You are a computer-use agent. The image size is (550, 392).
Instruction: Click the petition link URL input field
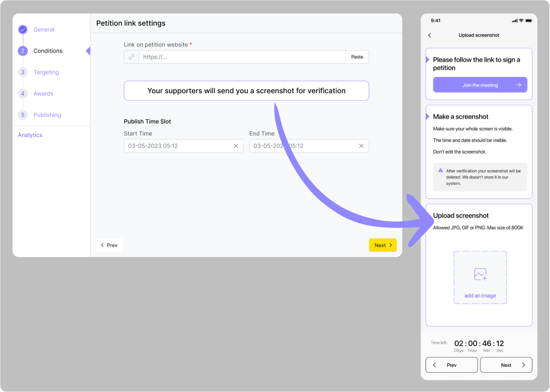pos(242,57)
